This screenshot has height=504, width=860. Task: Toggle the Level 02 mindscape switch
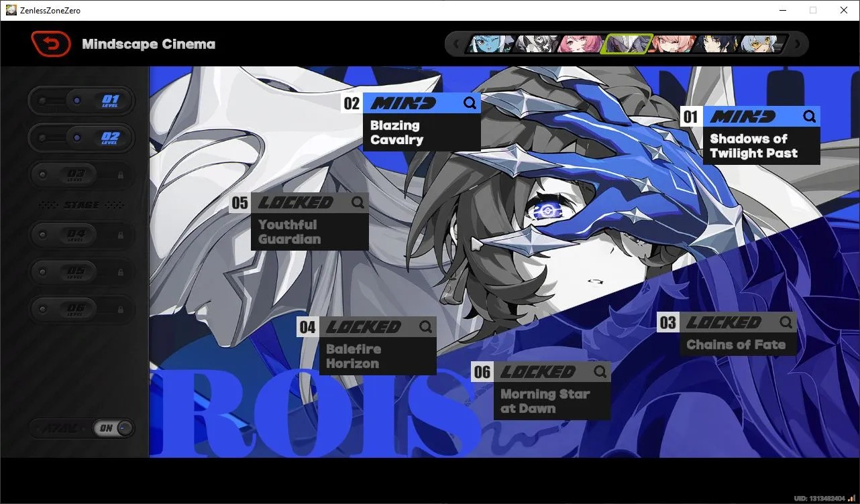pyautogui.click(x=81, y=138)
